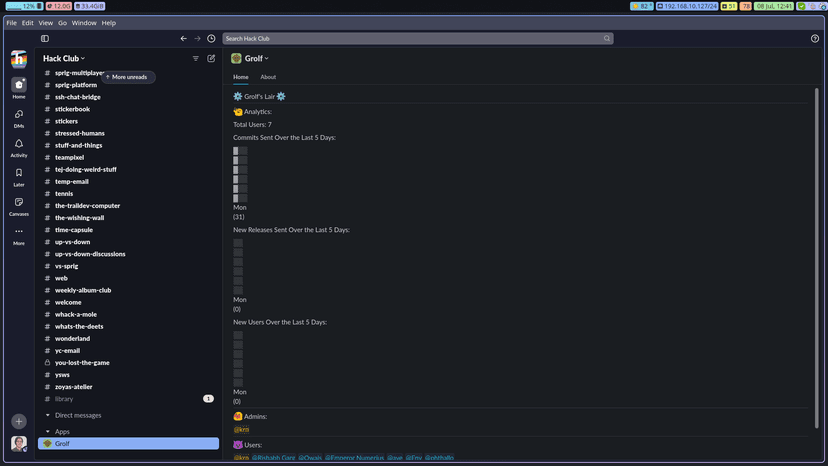Open the channel filter icon
Viewport: 828px width, 466px height.
(196, 58)
